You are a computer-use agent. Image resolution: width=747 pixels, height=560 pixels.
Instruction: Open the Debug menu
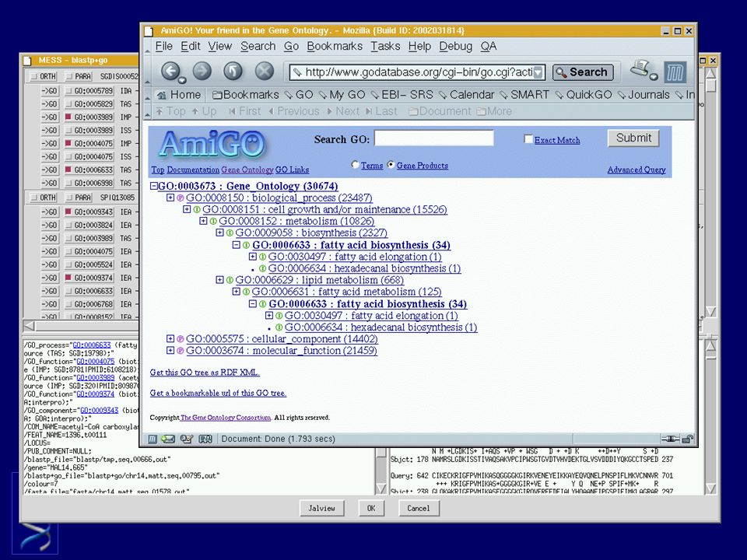coord(455,46)
